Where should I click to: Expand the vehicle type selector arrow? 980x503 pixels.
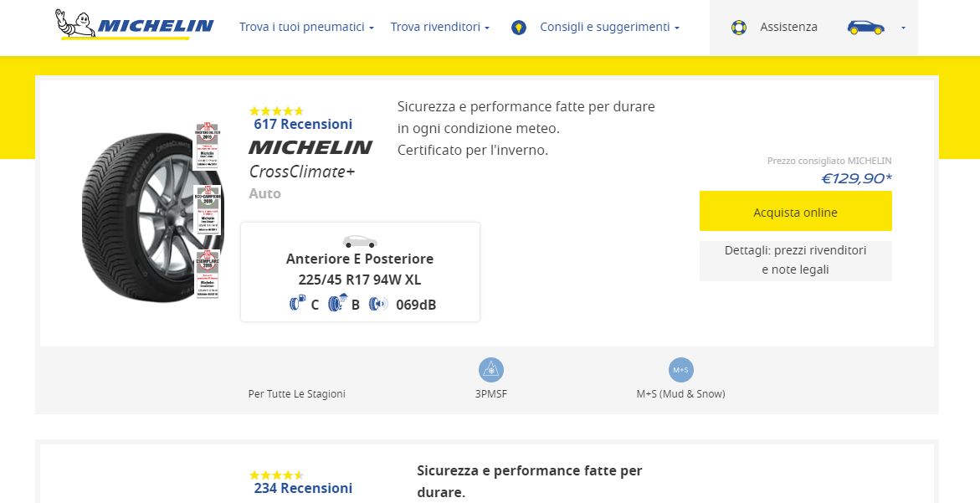(x=903, y=28)
